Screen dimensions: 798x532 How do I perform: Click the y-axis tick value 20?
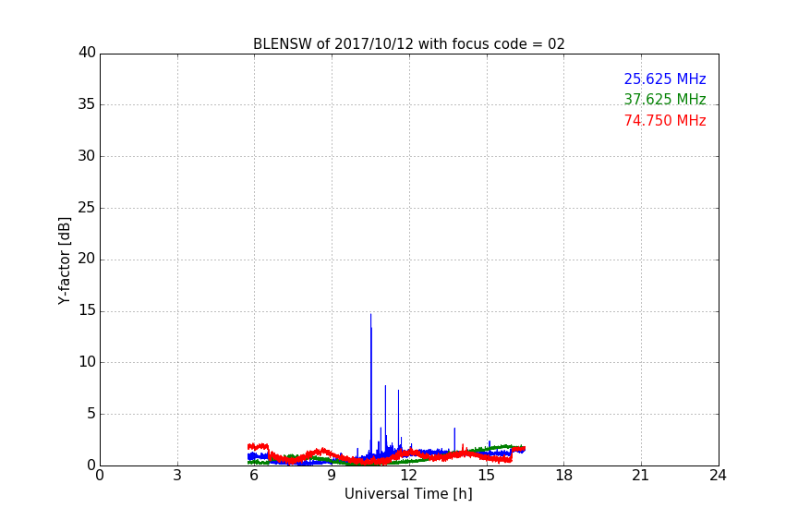[x=87, y=259]
